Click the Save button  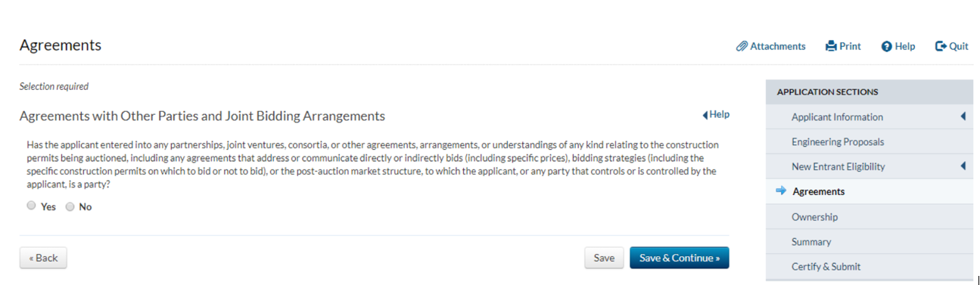pyautogui.click(x=604, y=258)
